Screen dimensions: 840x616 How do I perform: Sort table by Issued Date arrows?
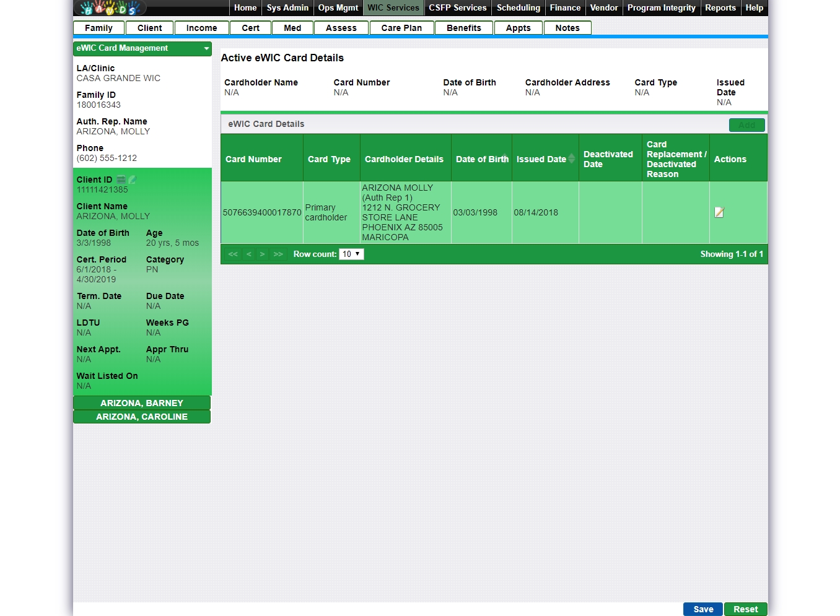pyautogui.click(x=571, y=159)
